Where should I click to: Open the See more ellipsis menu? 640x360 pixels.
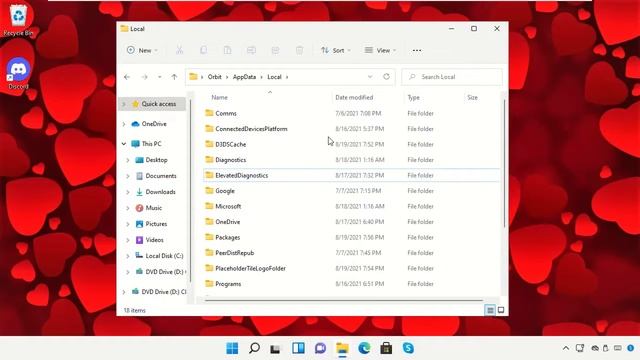pyautogui.click(x=417, y=50)
